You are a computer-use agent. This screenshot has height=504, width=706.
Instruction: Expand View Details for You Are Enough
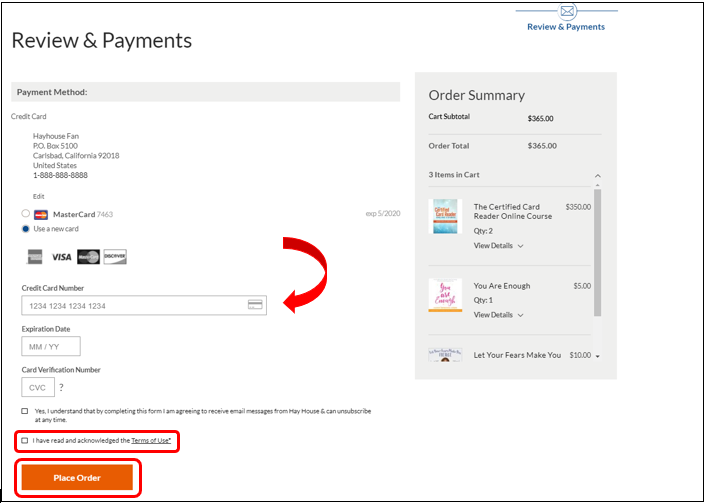coord(498,315)
